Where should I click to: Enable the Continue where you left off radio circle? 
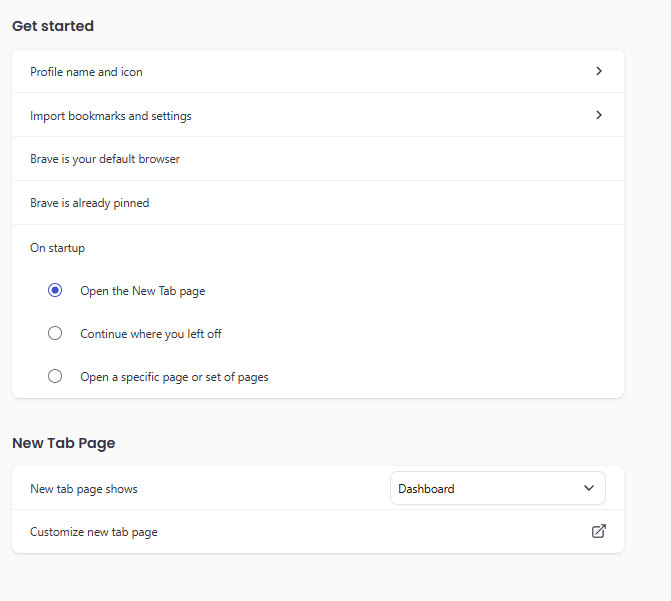point(55,334)
